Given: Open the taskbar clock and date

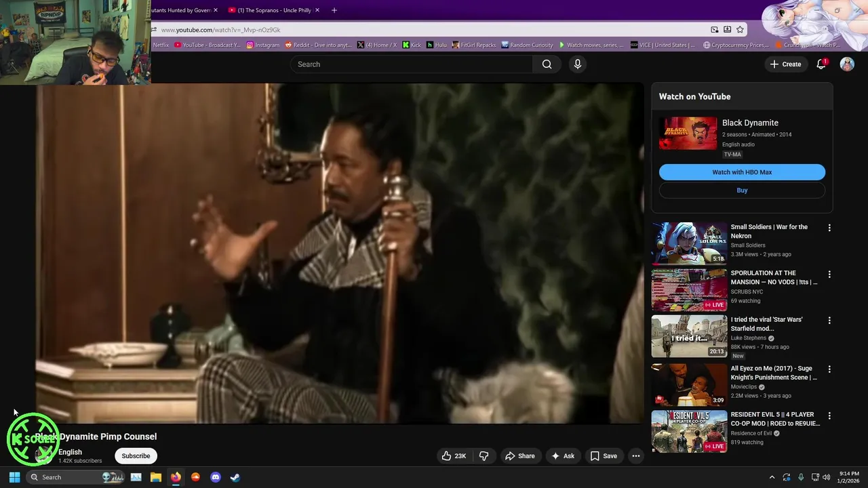Looking at the screenshot, I should point(849,477).
